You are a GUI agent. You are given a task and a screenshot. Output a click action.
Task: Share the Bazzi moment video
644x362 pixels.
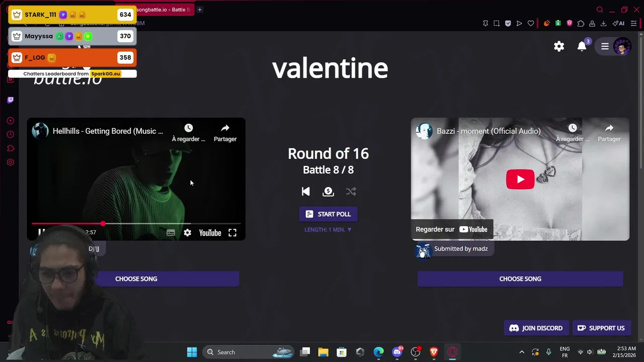click(x=609, y=133)
